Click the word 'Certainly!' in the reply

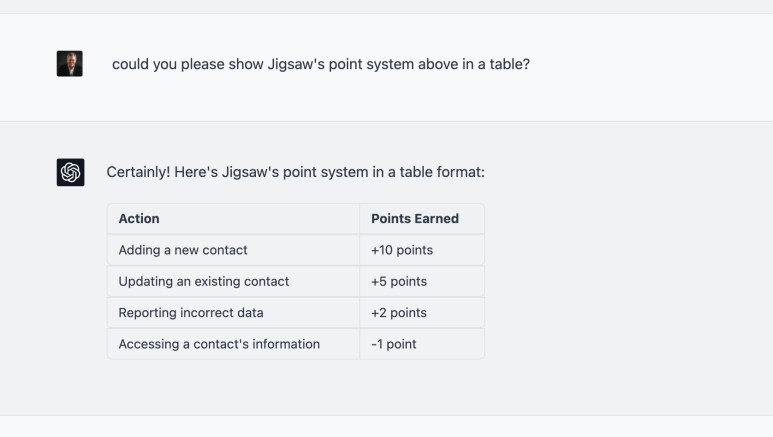pyautogui.click(x=138, y=172)
